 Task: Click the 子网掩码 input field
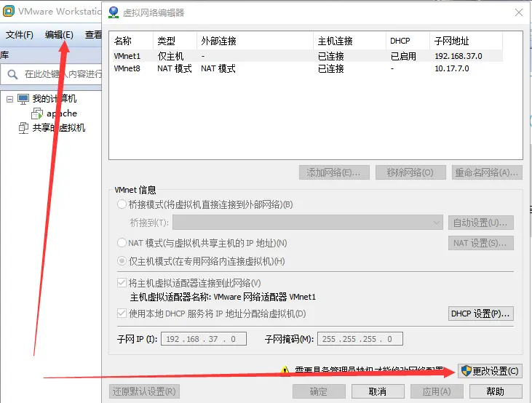tap(360, 339)
